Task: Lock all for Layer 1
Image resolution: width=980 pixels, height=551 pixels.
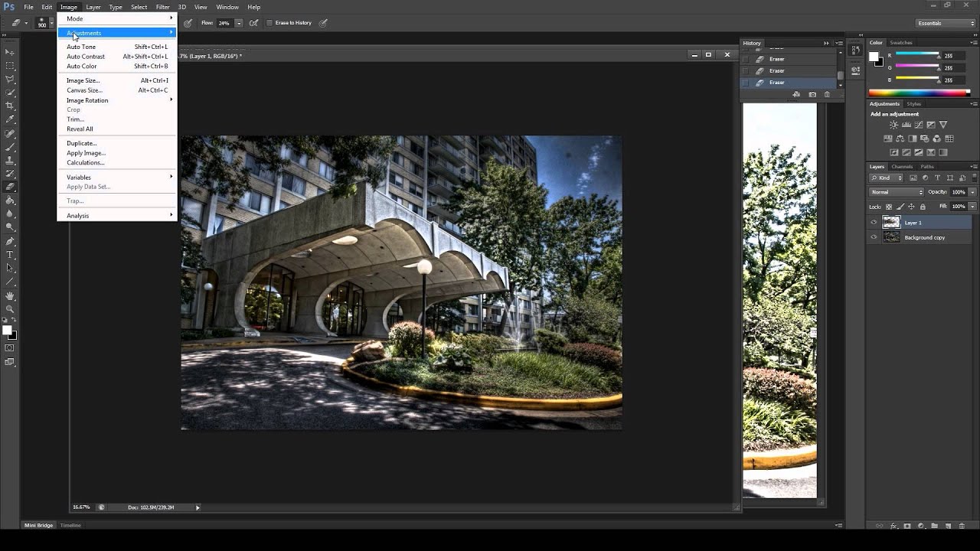Action: pos(923,207)
